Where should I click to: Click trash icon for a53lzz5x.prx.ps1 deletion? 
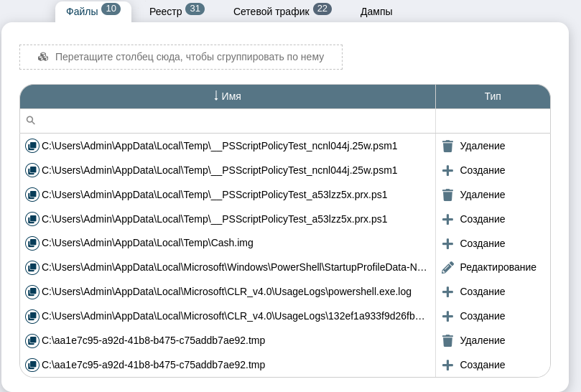(x=447, y=195)
